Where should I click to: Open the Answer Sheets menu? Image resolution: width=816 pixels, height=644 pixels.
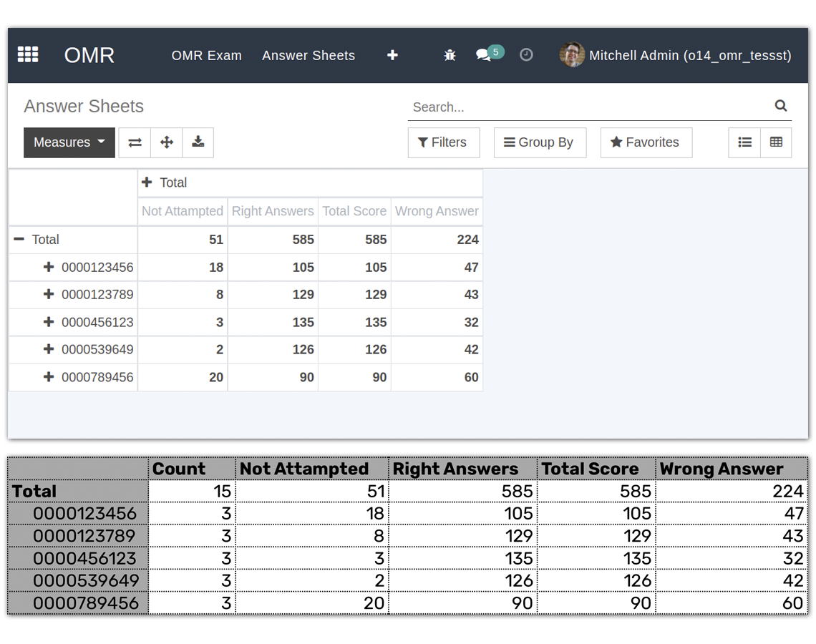coord(308,55)
